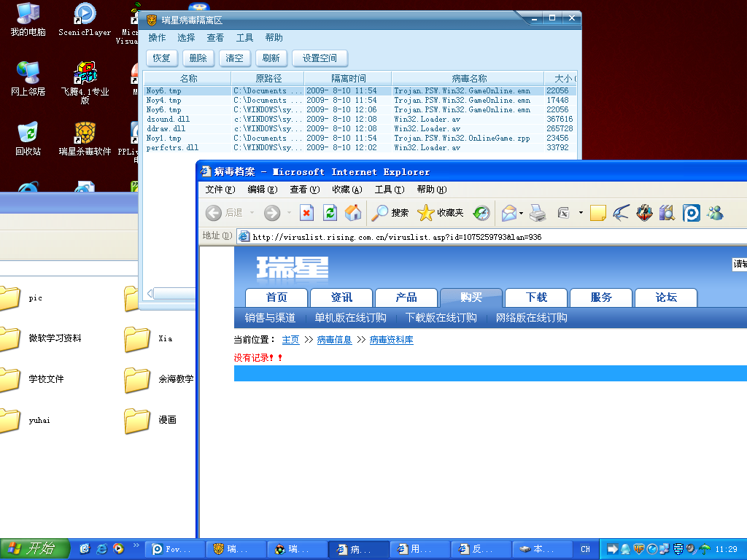Click the Mail envelope icon in IE toolbar
The height and width of the screenshot is (560, 747).
point(508,213)
